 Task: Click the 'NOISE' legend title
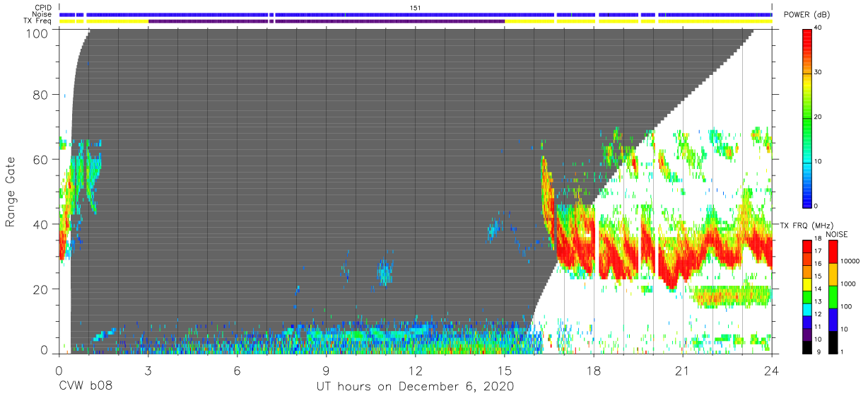tap(837, 234)
